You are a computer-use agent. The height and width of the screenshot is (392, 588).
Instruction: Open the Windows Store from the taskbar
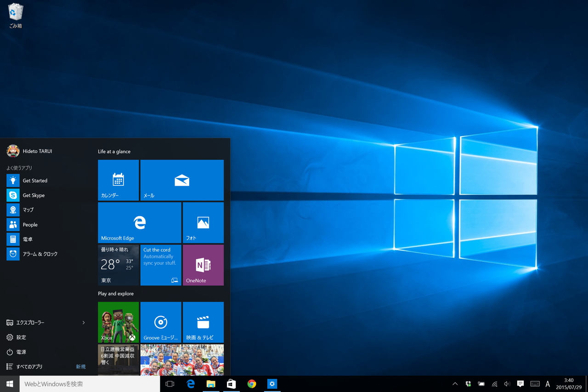pyautogui.click(x=231, y=384)
